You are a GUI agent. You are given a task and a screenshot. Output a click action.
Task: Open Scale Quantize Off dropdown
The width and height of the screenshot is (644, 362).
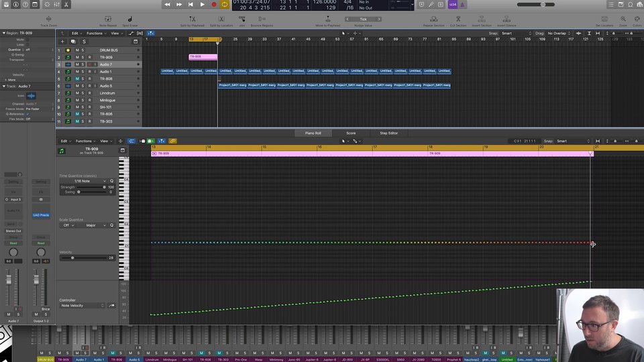[68, 225]
